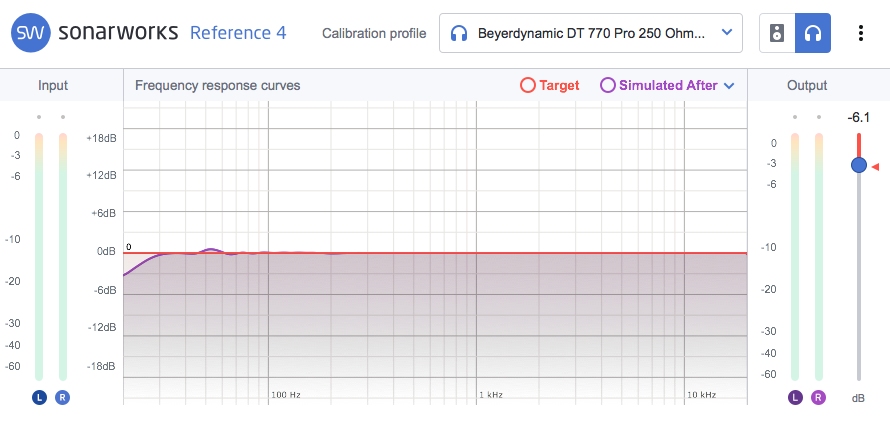This screenshot has width=890, height=425.
Task: Toggle the Simulated After curve
Action: (659, 85)
